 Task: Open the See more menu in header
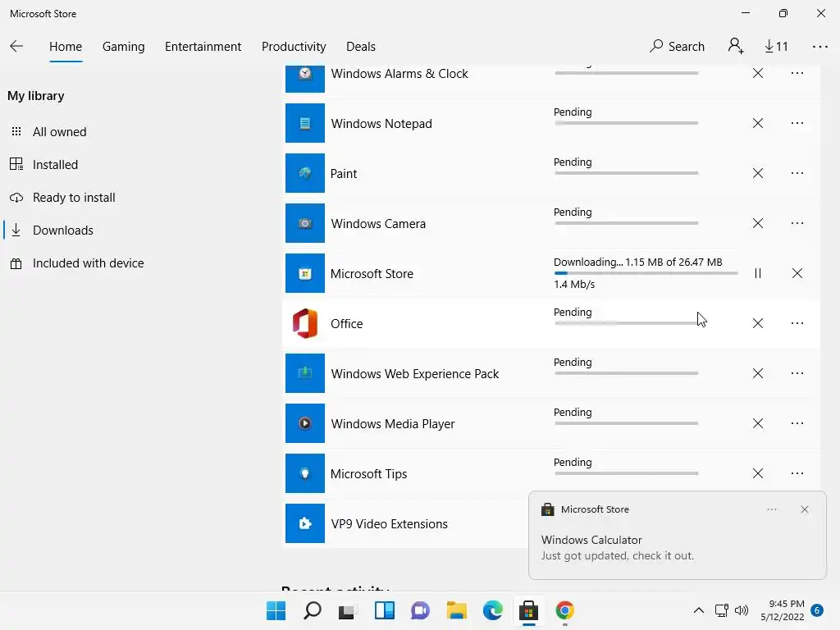(819, 47)
